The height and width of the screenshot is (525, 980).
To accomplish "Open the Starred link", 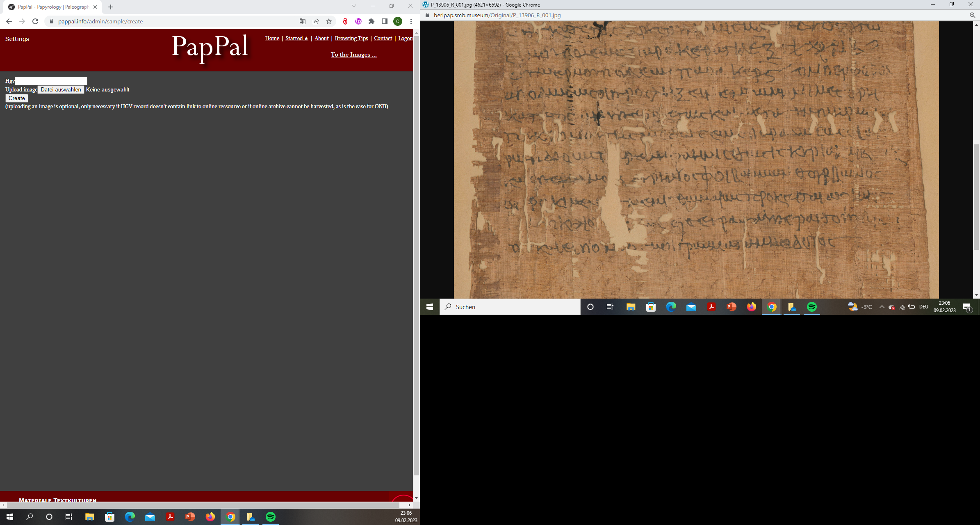I will (x=297, y=38).
